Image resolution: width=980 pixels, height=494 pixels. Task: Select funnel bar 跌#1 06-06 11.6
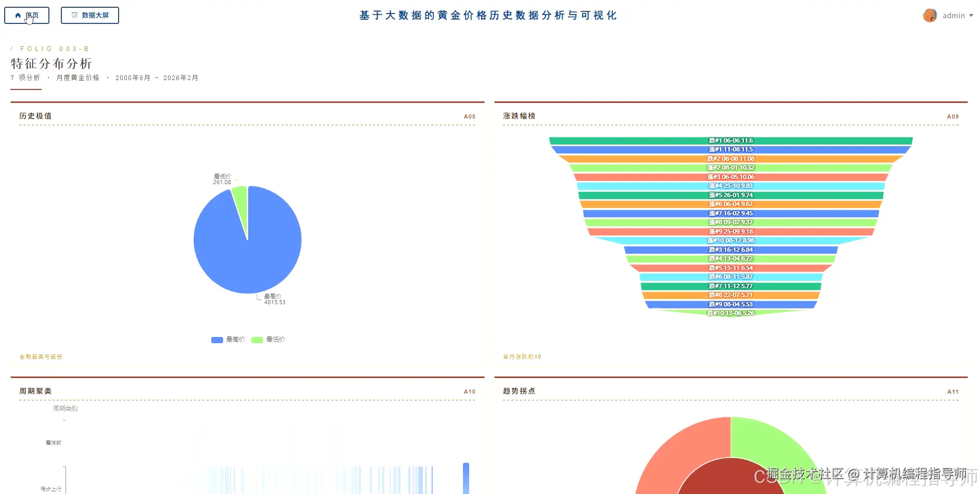pyautogui.click(x=731, y=141)
